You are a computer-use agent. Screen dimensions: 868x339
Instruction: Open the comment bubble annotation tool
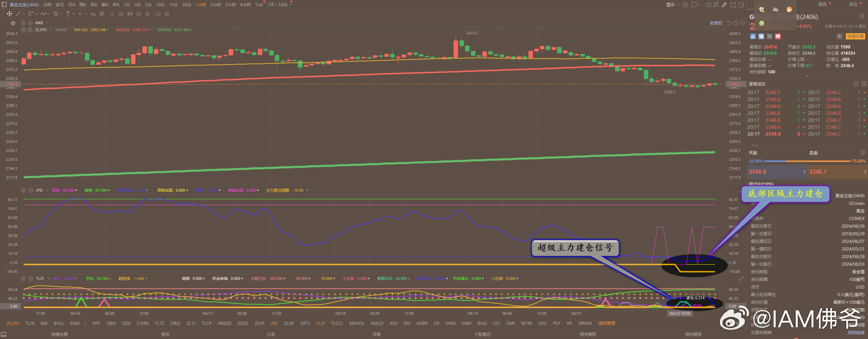point(102,14)
